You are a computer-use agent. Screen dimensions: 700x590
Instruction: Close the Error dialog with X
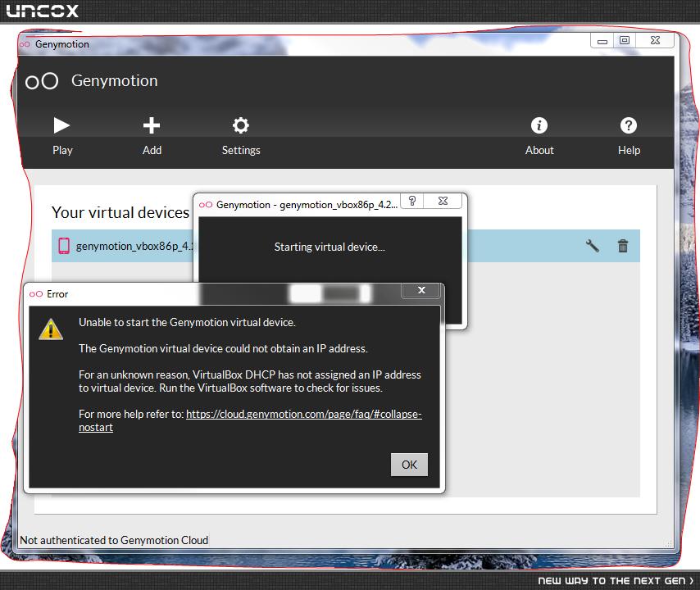(421, 291)
